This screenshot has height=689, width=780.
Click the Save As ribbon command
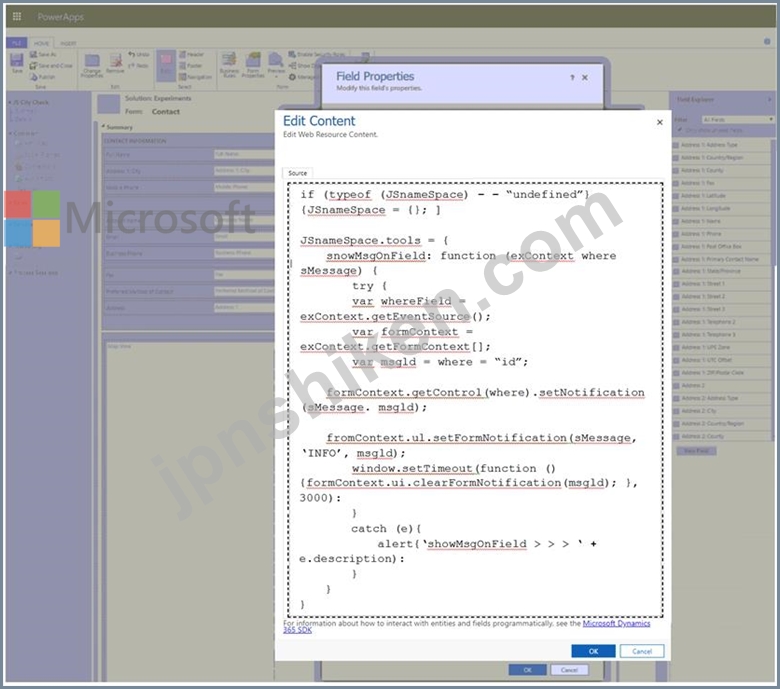43,54
